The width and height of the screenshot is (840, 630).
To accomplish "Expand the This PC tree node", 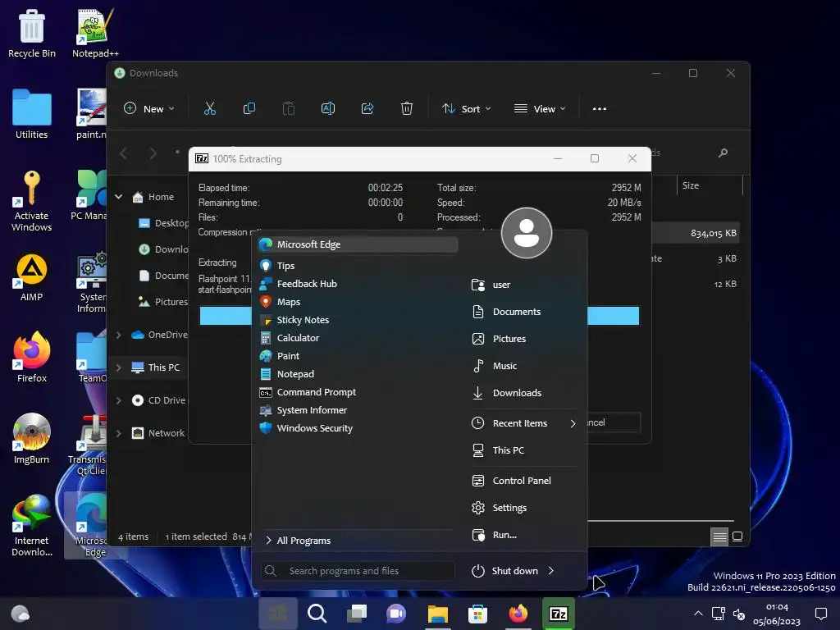I will coord(118,367).
